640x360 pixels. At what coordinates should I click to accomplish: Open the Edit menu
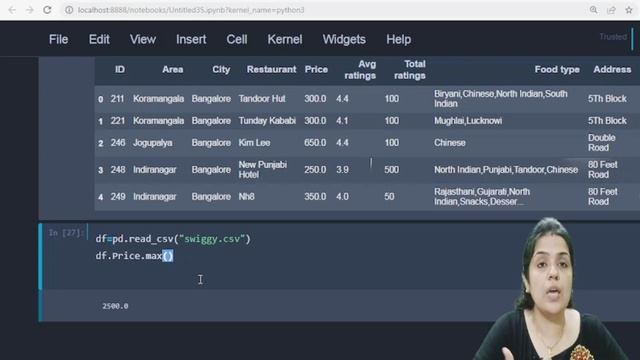[99, 40]
